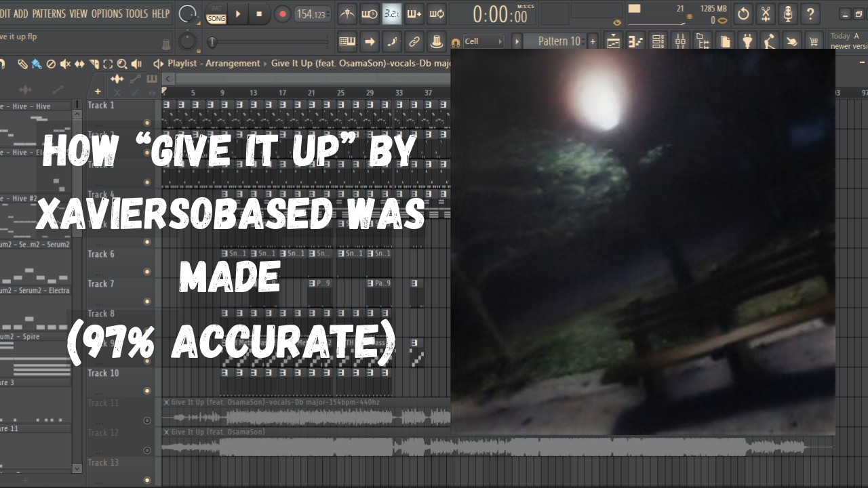Open the Cell snap dropdown
Screen dimensions: 868x488
pos(484,41)
